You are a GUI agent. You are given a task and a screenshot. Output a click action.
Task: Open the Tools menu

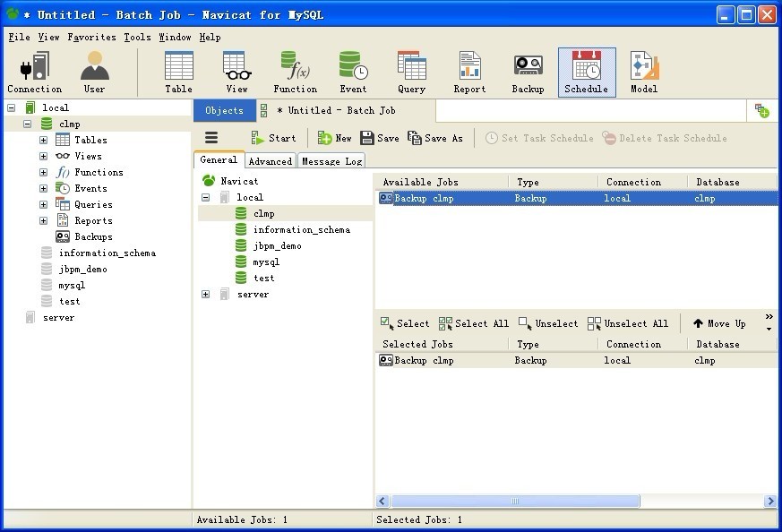(x=137, y=37)
